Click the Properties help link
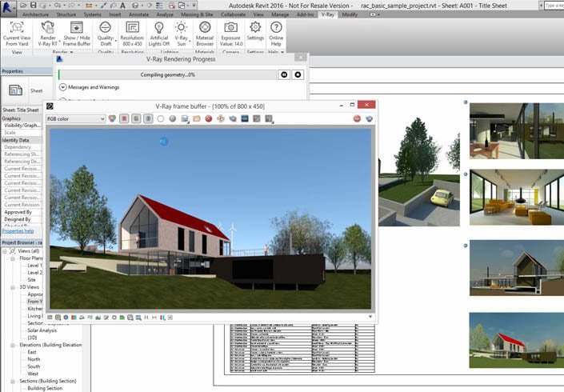This screenshot has width=564, height=392. (x=18, y=231)
